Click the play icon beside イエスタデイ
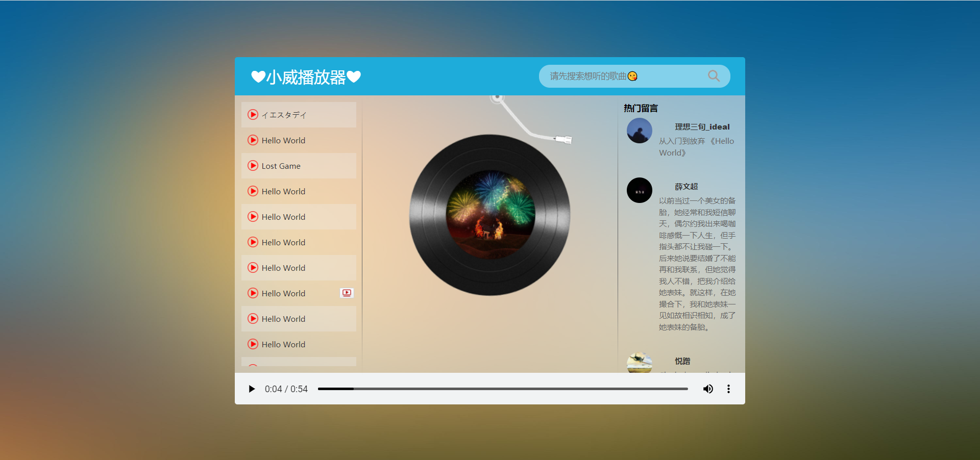 (x=253, y=115)
